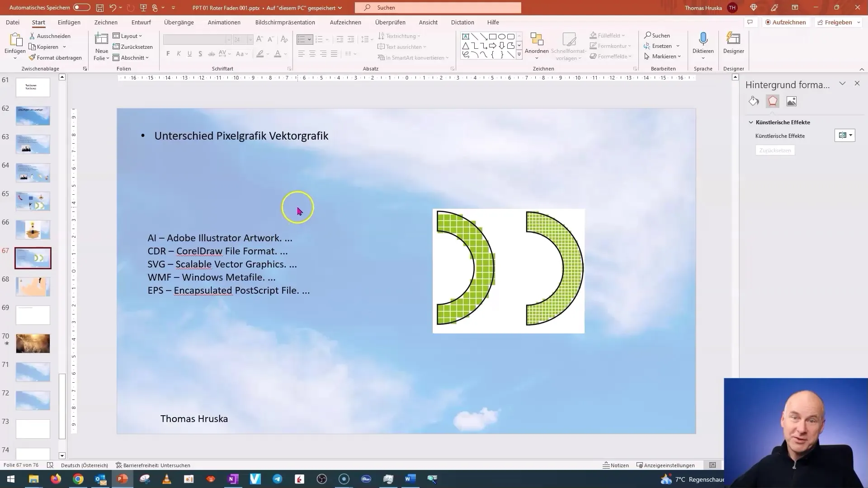Click the Zeichnen tab in ribbon
The image size is (868, 488).
click(106, 22)
